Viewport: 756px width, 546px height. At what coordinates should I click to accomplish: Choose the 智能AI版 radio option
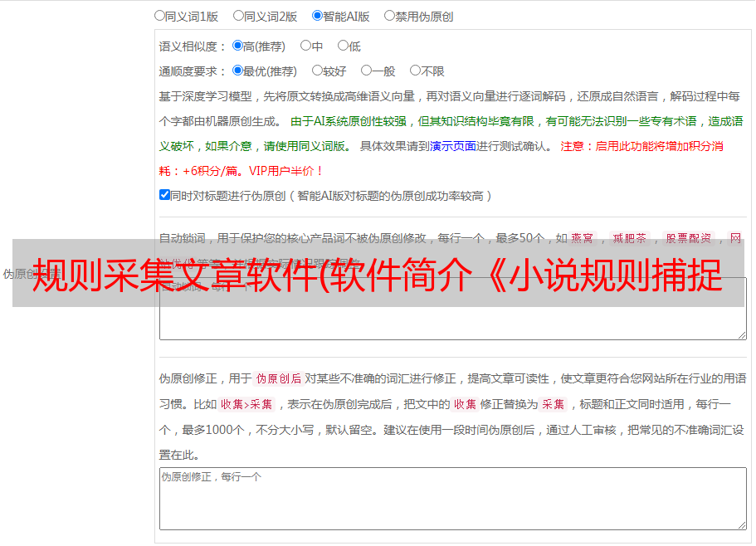point(317,16)
